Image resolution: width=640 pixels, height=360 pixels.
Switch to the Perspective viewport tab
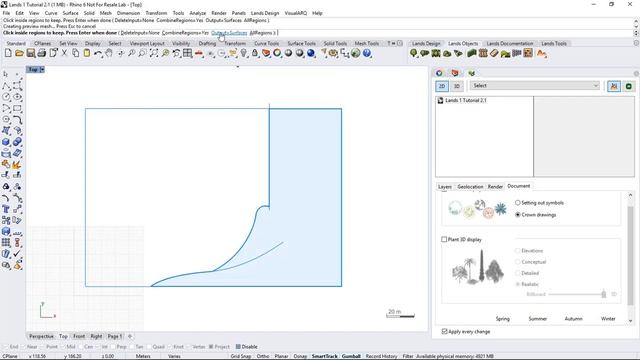42,336
